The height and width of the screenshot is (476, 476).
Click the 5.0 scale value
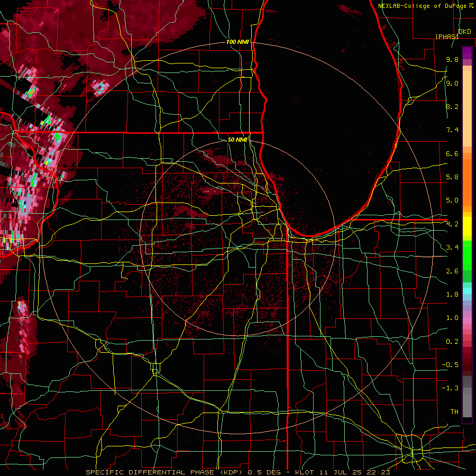coord(452,200)
